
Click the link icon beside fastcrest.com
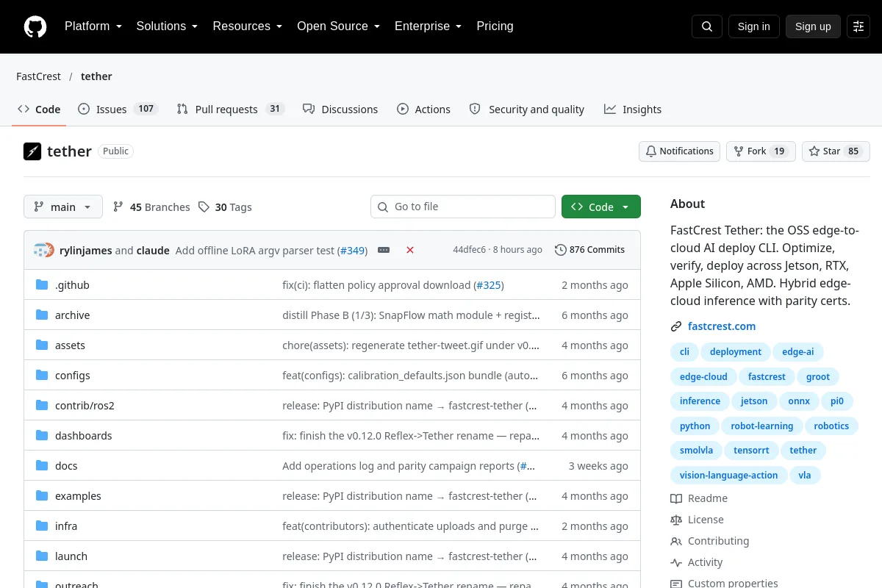point(676,326)
